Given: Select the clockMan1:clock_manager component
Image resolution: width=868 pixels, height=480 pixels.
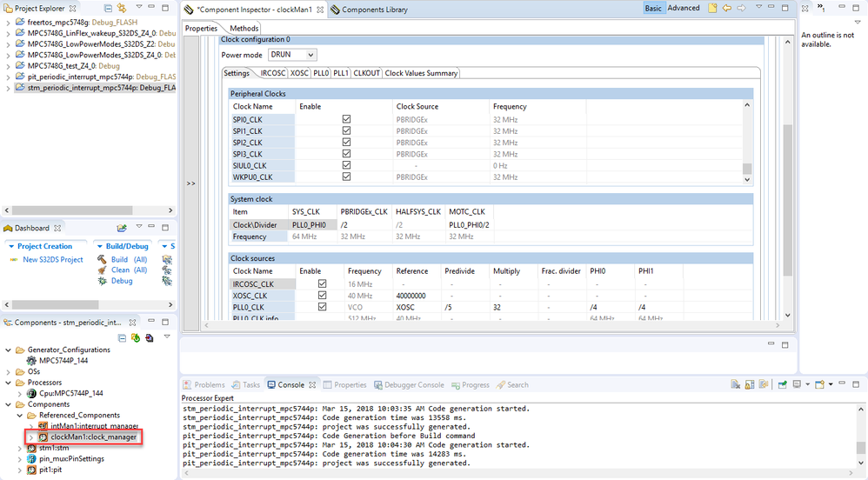Looking at the screenshot, I should coord(93,437).
